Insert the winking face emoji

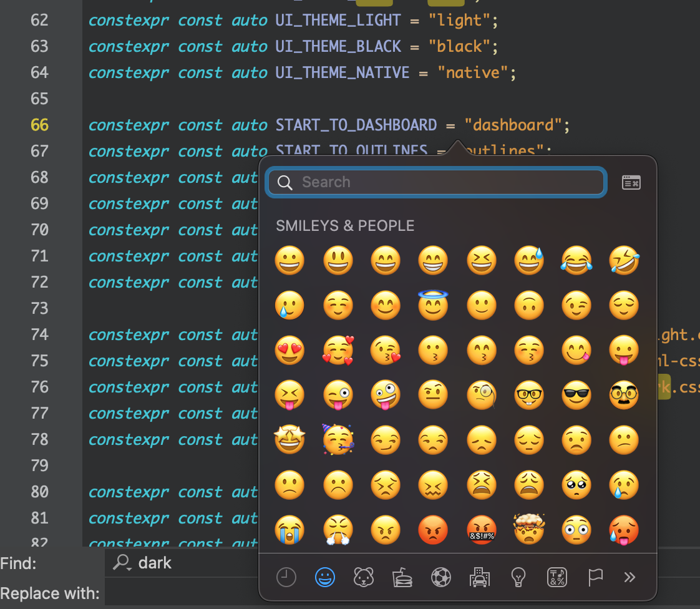point(576,305)
